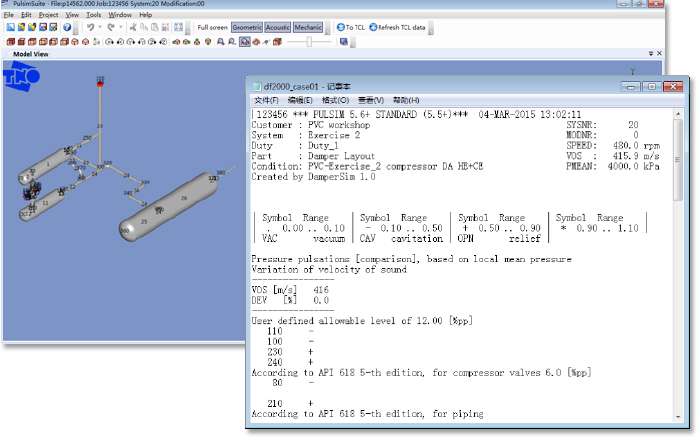Click the coordinate axes icon
Image resolution: width=697 pixels, height=437 pixels.
coord(96,42)
